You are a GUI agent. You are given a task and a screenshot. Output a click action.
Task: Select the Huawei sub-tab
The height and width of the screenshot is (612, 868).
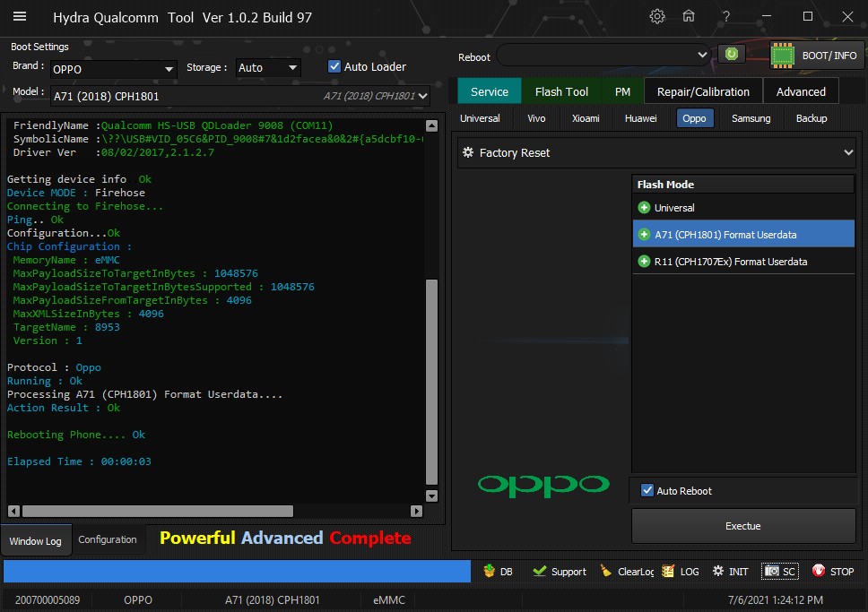coord(640,118)
